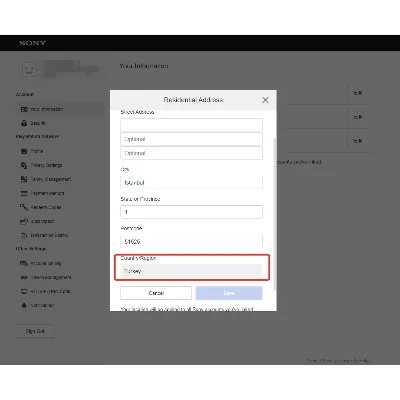The image size is (400, 400).
Task: Open Transaction History icon
Action: tap(24, 235)
